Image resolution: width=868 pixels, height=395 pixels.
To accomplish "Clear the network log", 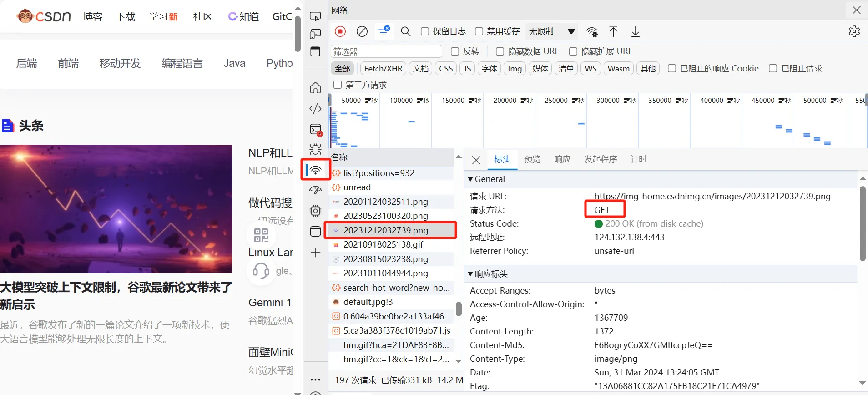I will 362,31.
